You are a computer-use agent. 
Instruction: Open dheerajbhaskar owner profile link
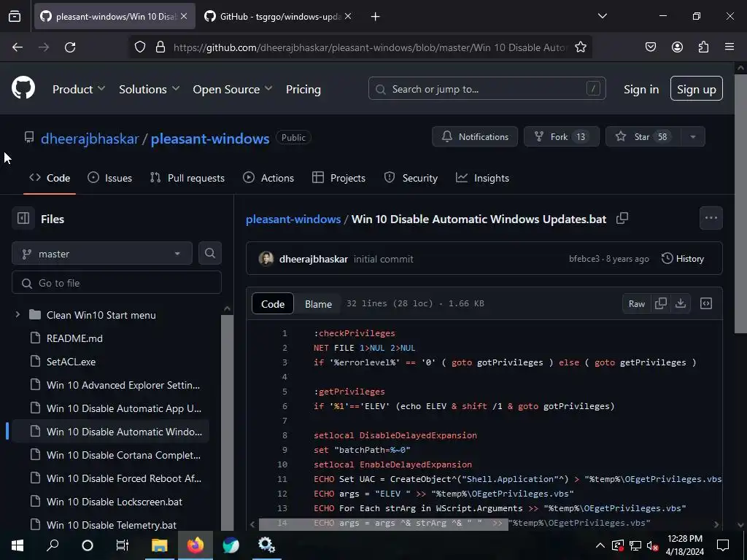[x=90, y=139]
